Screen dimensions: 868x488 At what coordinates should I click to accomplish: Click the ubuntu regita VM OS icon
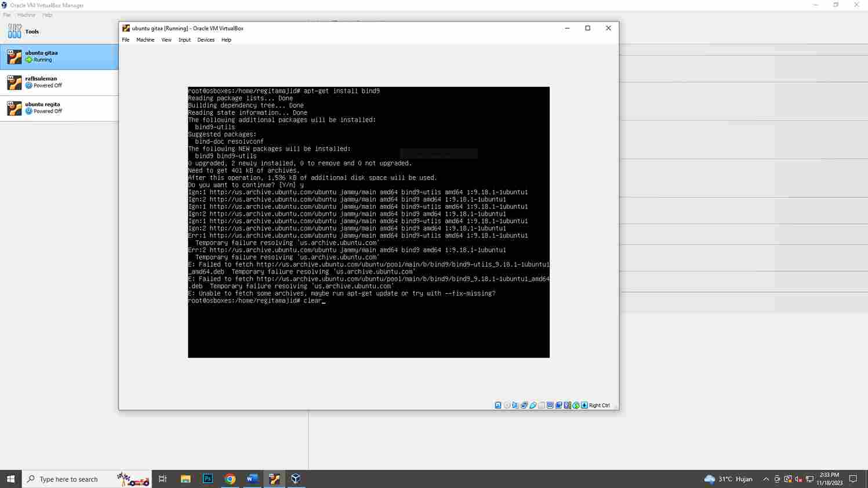click(14, 108)
